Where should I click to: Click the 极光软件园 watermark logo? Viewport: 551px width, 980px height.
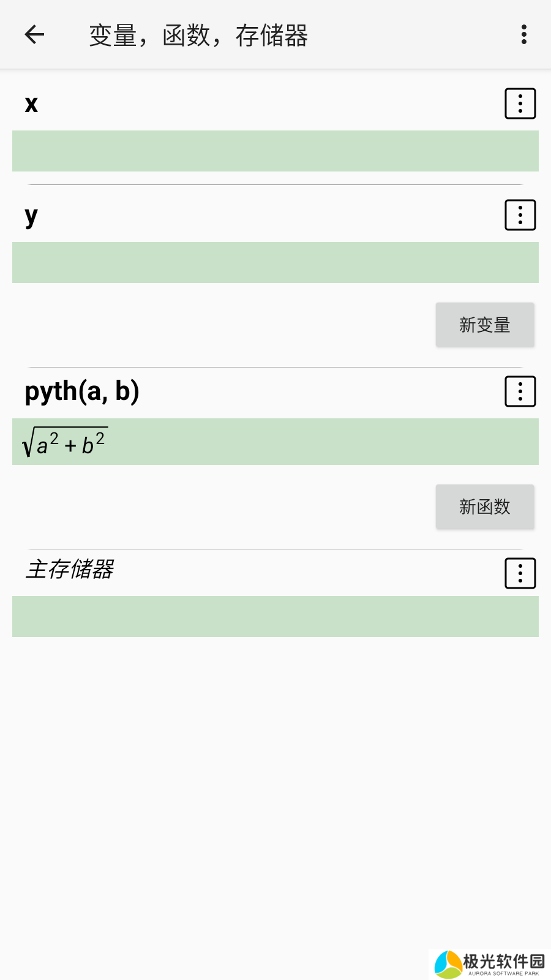pos(448,964)
